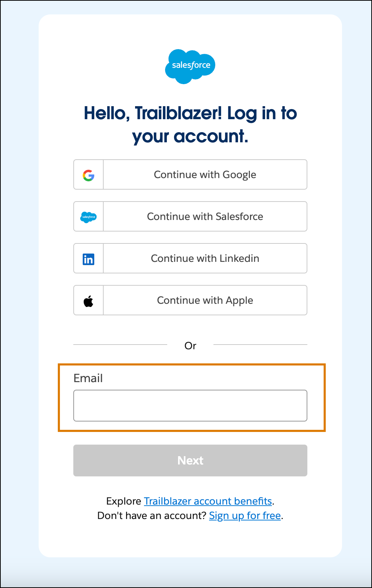Select Continue with Salesforce
This screenshot has height=588, width=372.
point(205,217)
